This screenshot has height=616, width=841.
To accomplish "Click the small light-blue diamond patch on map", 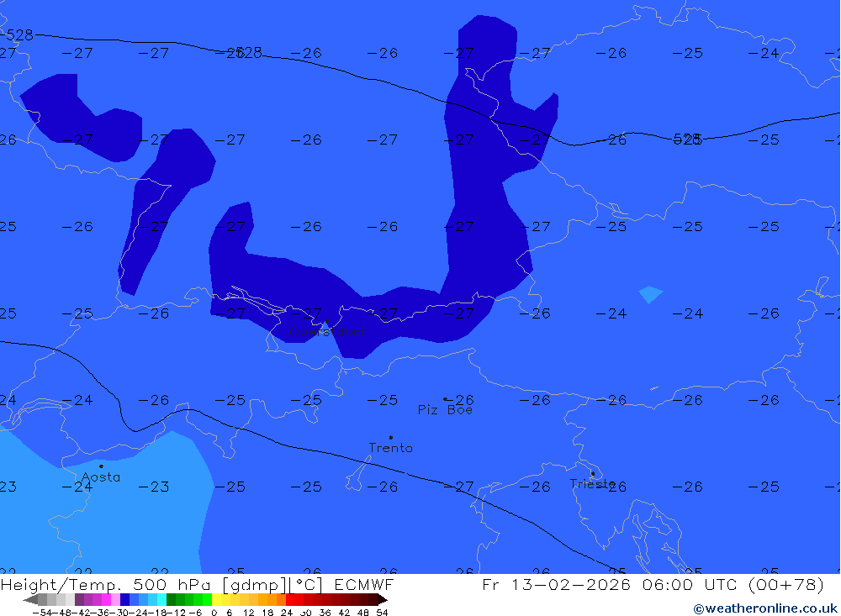I will [651, 294].
